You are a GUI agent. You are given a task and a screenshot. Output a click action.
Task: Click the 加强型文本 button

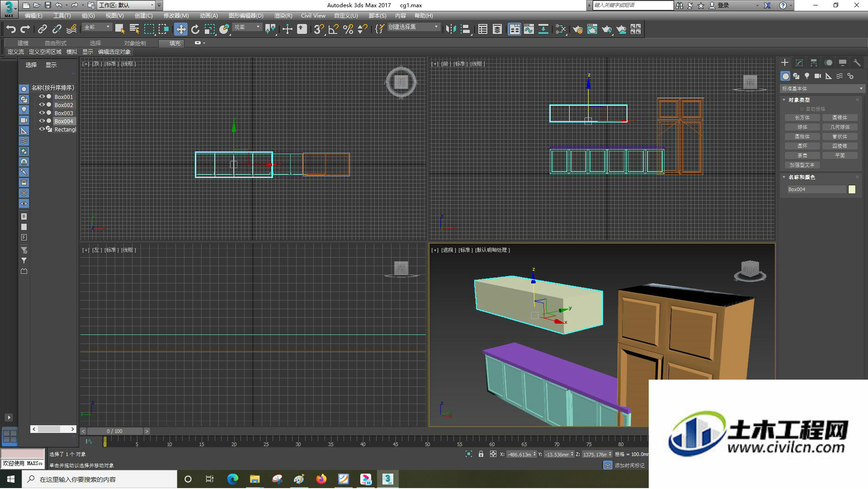tap(802, 165)
